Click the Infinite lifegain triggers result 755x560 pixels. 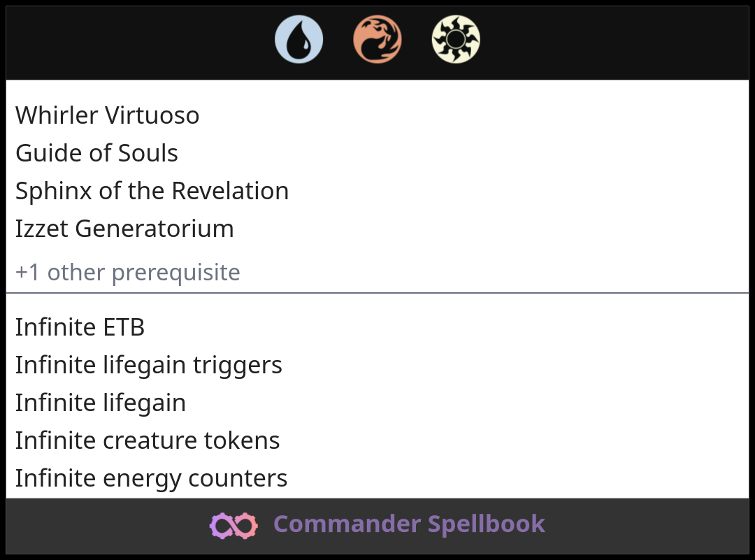[x=148, y=365]
